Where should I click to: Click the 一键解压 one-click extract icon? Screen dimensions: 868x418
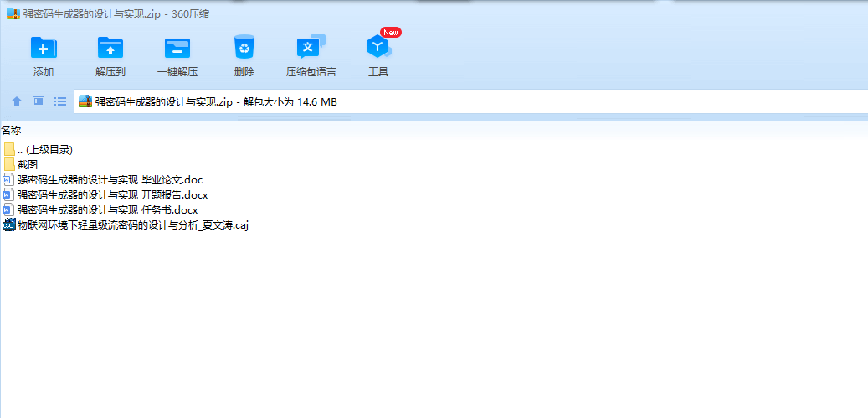click(177, 49)
